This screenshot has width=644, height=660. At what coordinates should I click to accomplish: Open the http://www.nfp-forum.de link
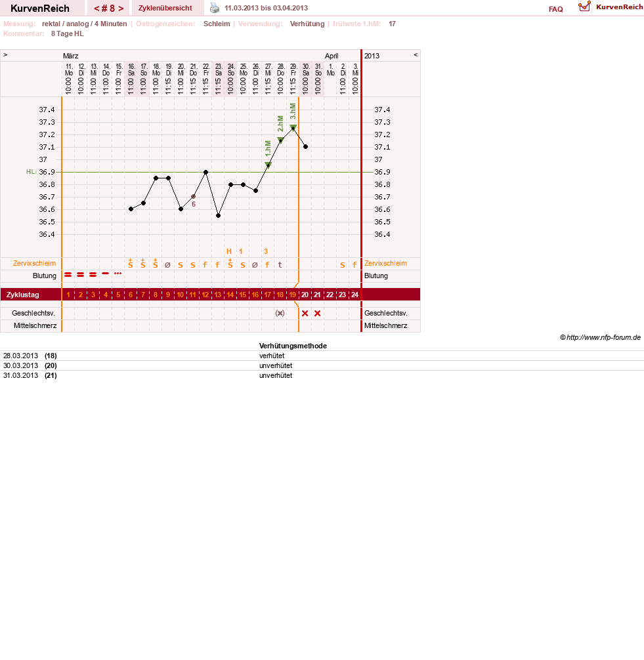point(603,337)
